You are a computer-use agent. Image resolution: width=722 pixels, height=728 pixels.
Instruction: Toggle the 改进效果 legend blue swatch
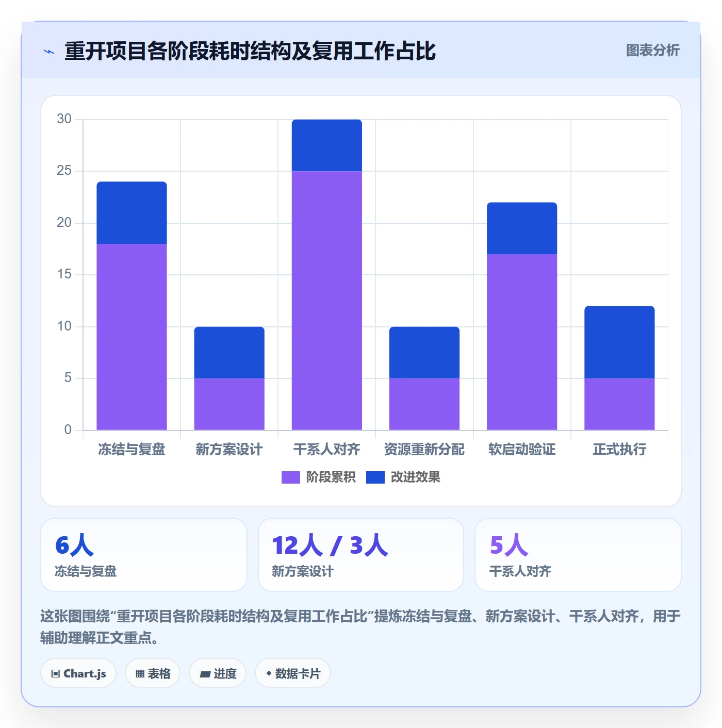(x=375, y=477)
